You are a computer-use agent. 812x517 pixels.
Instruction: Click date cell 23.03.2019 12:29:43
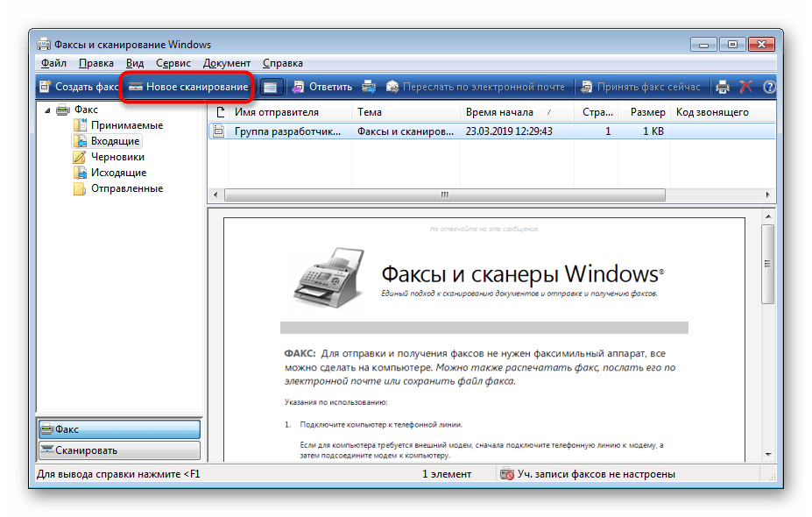tap(509, 131)
